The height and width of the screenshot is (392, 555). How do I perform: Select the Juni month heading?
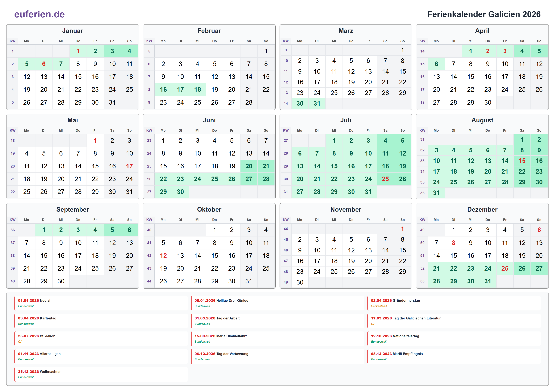point(209,120)
